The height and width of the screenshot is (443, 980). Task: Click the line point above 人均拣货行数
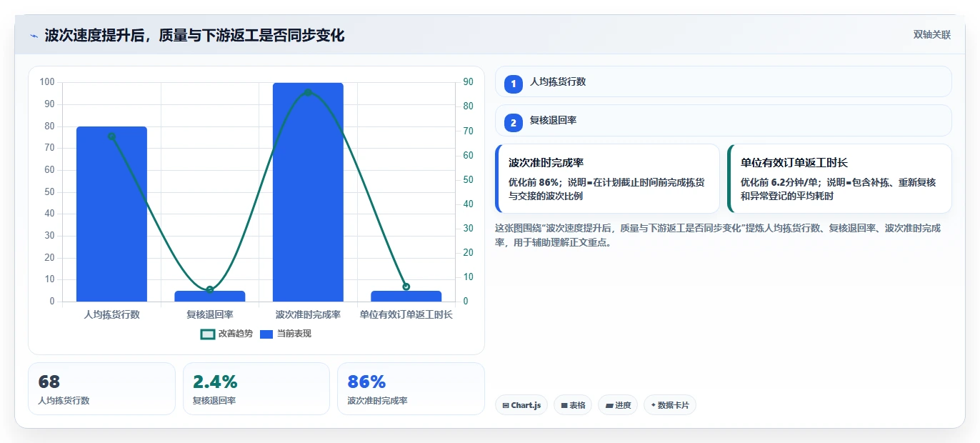[x=111, y=136]
